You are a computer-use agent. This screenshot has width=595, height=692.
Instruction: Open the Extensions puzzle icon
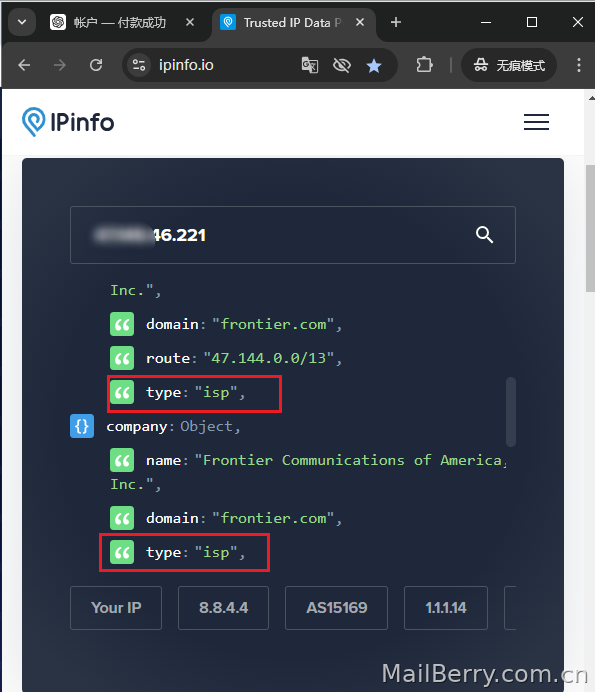tap(424, 65)
